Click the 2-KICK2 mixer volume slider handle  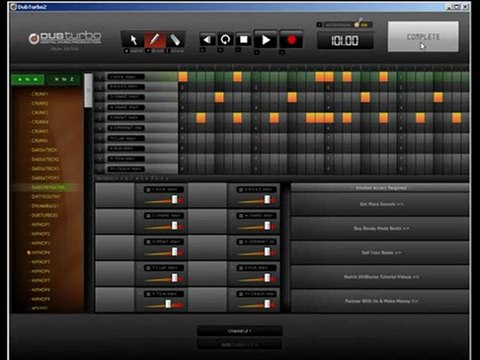tap(267, 200)
